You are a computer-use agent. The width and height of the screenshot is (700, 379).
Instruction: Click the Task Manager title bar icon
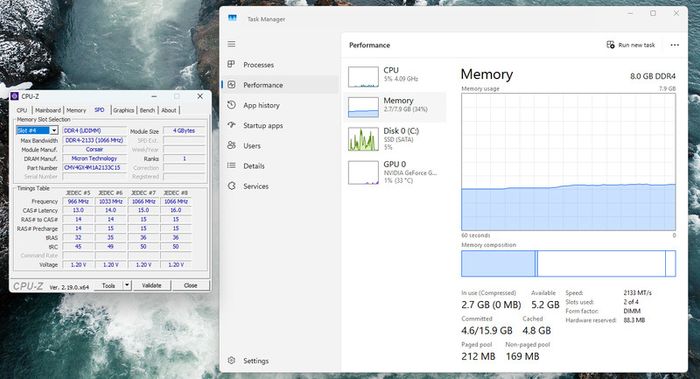(x=232, y=18)
